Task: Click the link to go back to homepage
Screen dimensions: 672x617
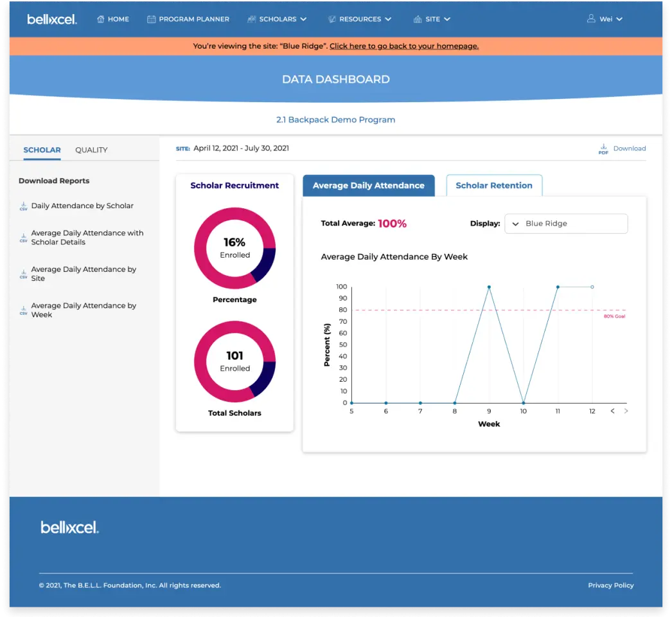Action: pos(403,46)
